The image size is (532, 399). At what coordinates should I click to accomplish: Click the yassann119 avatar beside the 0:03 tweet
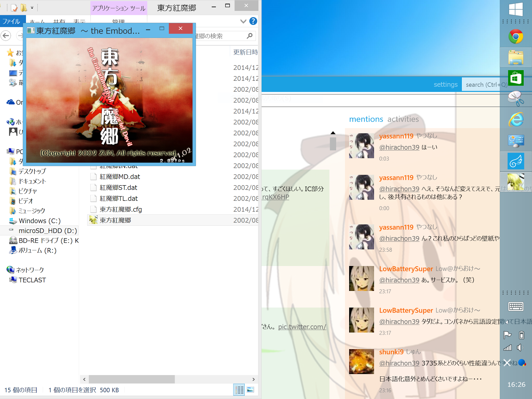[361, 146]
